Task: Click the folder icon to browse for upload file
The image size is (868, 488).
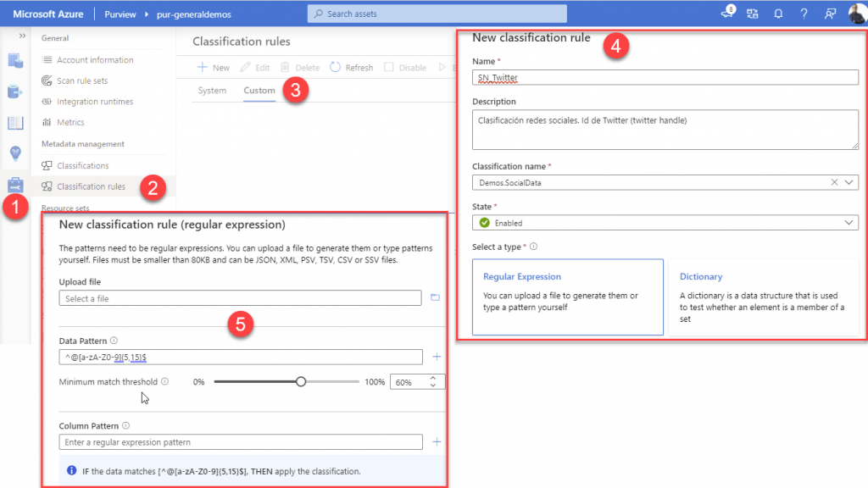Action: click(x=433, y=297)
